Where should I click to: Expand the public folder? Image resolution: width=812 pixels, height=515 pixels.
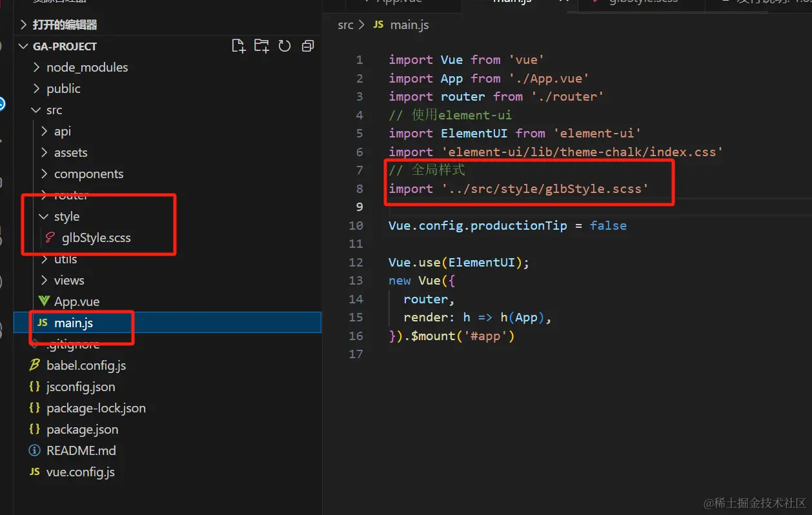click(36, 88)
